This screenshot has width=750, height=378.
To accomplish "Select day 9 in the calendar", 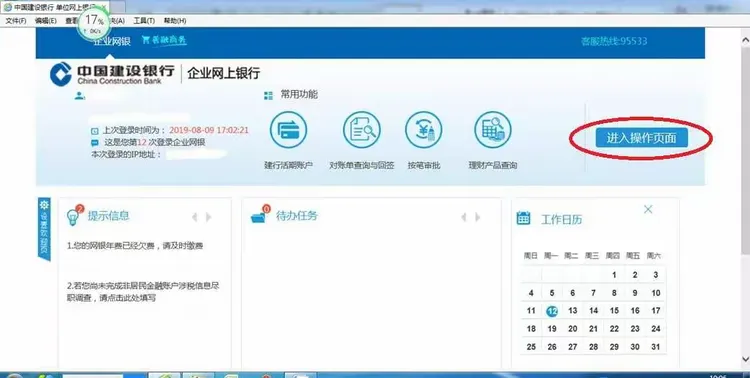I will pos(635,293).
